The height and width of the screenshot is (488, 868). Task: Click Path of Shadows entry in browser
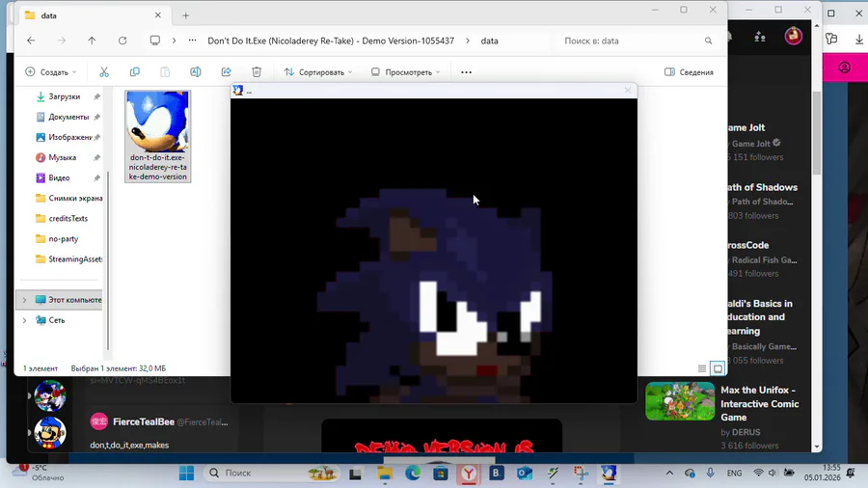[x=764, y=187]
